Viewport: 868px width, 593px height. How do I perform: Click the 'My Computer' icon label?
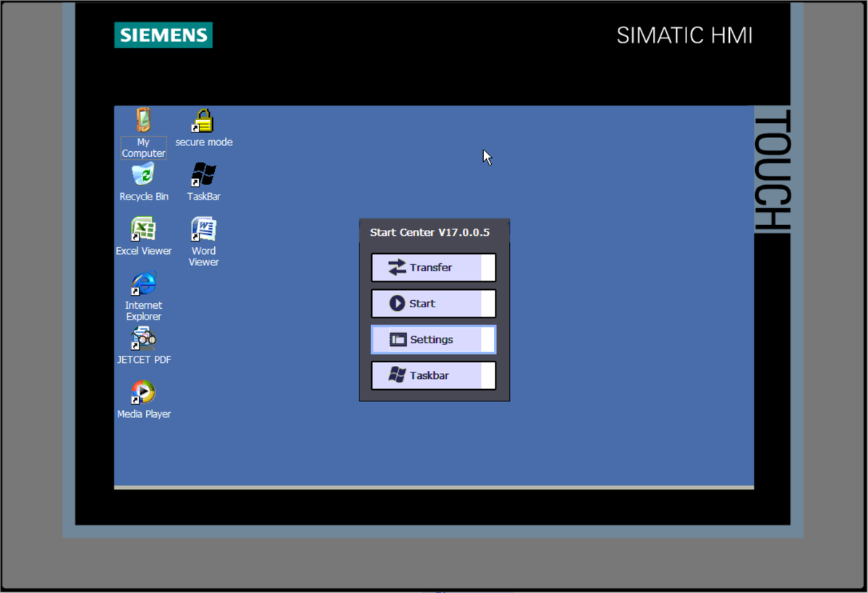pos(143,148)
